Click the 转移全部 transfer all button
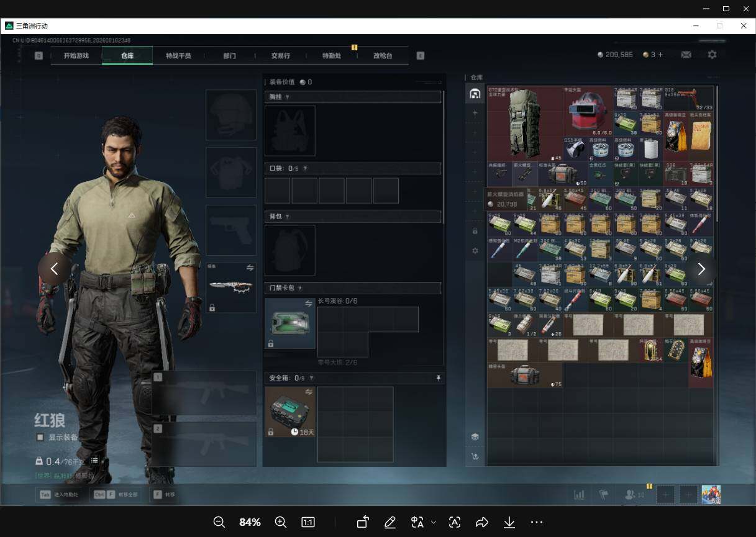 [x=116, y=495]
